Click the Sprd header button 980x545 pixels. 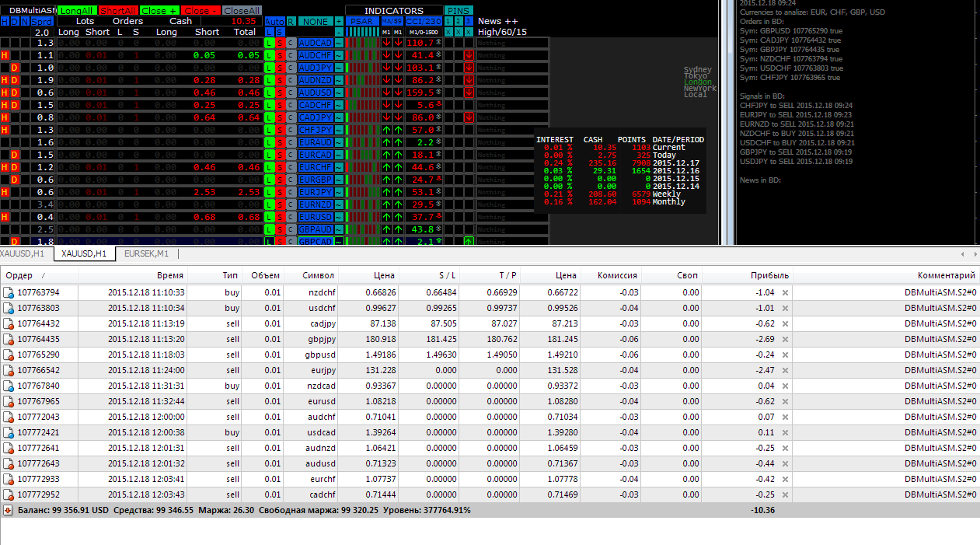(x=42, y=21)
